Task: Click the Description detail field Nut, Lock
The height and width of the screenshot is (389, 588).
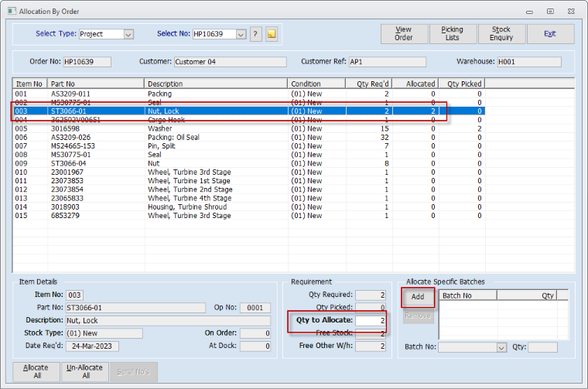Action: [168, 320]
